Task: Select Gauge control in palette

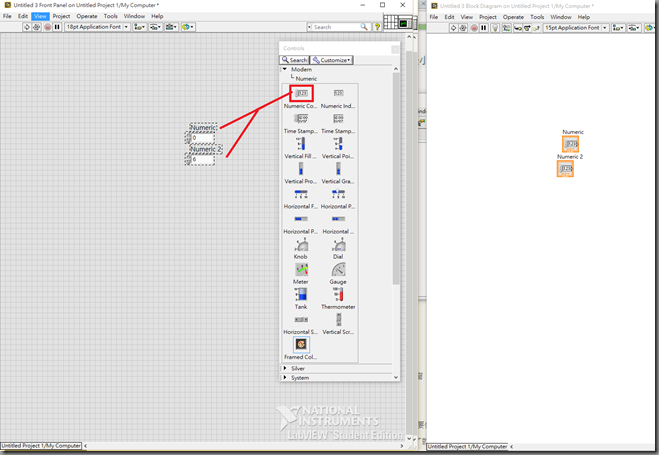Action: pos(338,270)
